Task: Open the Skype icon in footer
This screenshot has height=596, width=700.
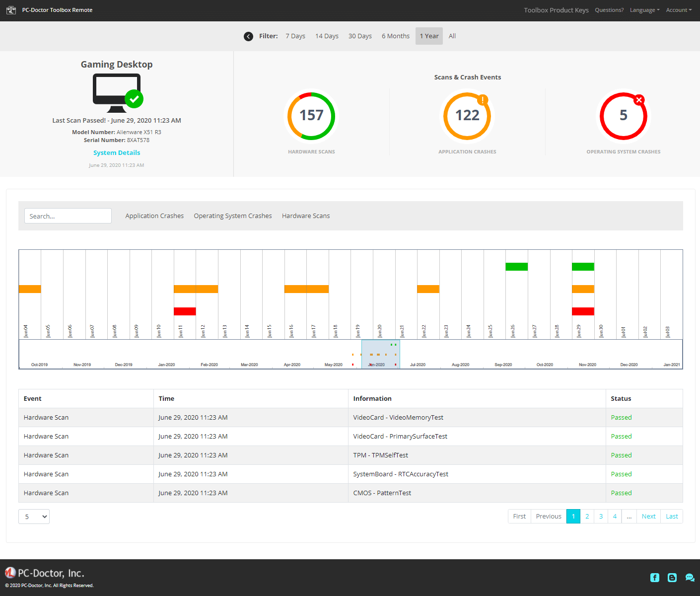Action: tap(672, 578)
